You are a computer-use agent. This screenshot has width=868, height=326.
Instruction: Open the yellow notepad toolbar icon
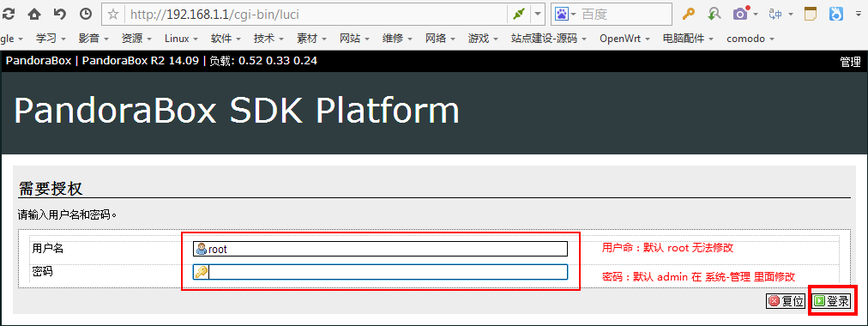click(x=811, y=14)
